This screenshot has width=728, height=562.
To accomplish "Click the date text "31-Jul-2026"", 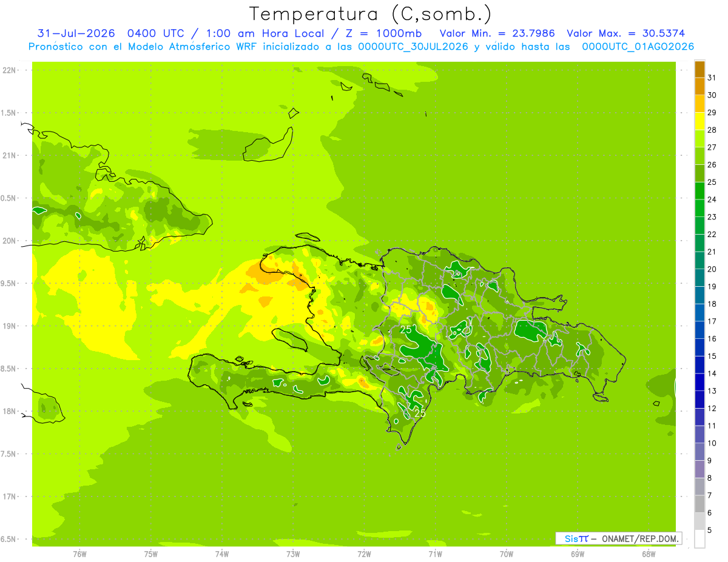I will click(x=76, y=33).
